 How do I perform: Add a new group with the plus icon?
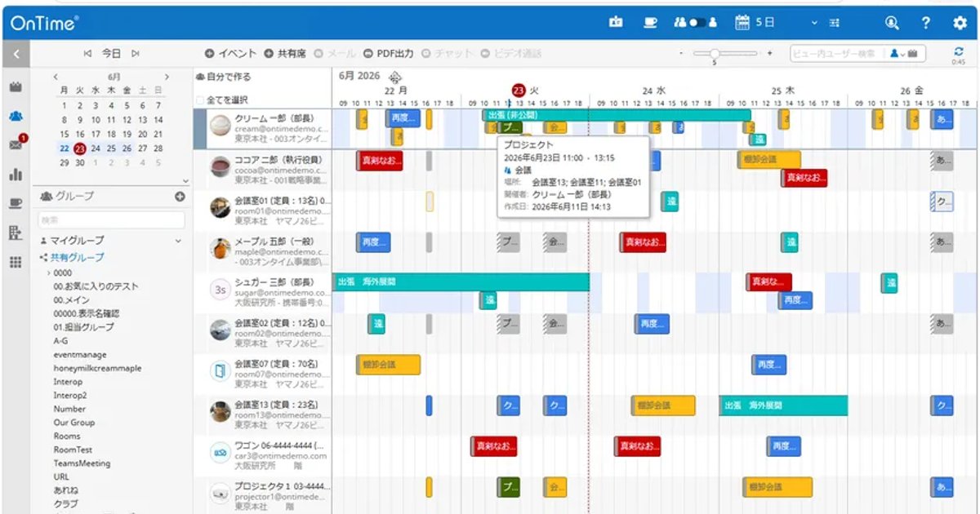click(x=180, y=196)
